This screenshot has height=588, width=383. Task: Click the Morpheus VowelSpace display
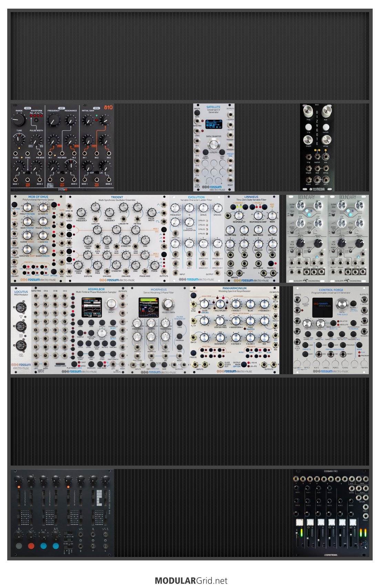148,308
